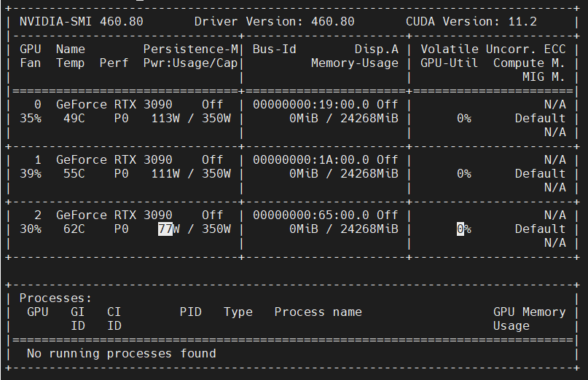This screenshot has width=588, height=380.
Task: Click the Persistence-M column header
Action: tap(190, 49)
